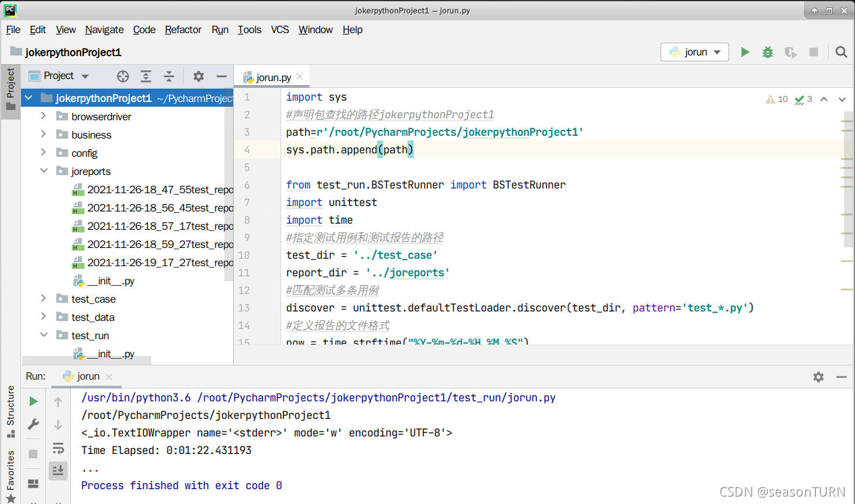Open the jorun run configuration dropdown
This screenshot has height=504, width=855.
[695, 52]
